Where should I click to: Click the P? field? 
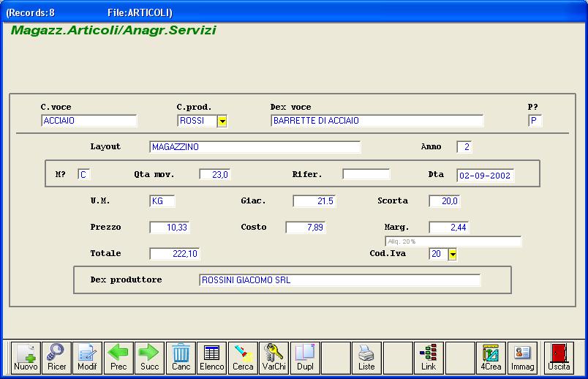[535, 121]
